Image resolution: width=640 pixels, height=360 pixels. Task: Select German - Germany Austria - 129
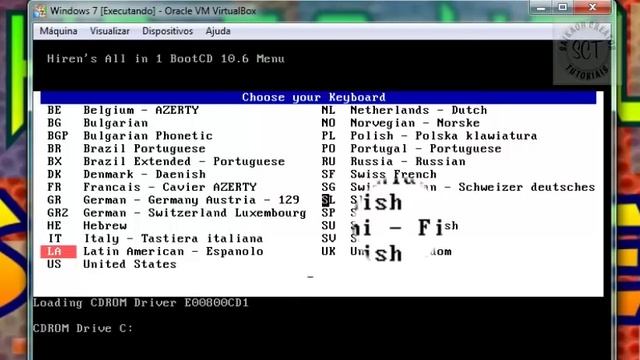point(173,200)
